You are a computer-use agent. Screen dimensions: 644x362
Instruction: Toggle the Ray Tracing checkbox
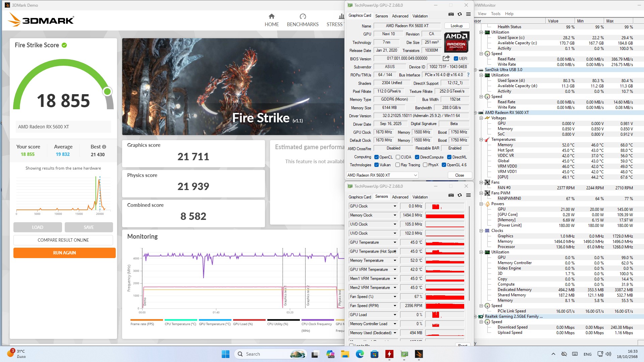[x=397, y=165]
